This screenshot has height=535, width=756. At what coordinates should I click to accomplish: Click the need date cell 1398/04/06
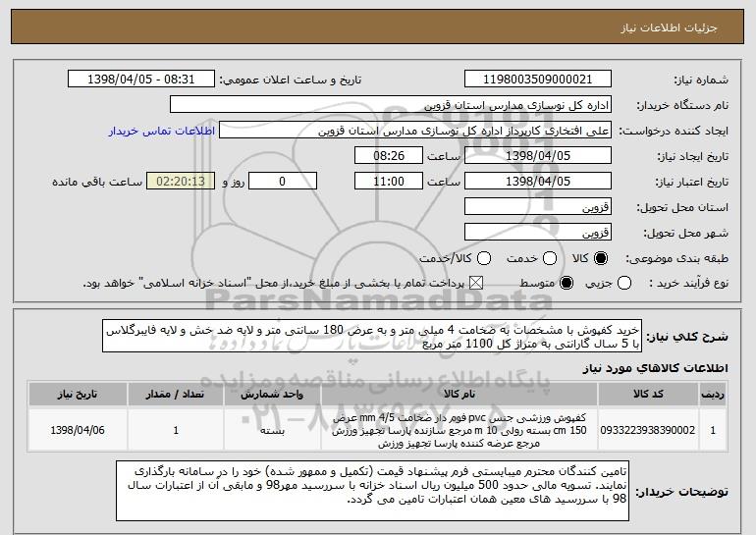[x=78, y=430]
